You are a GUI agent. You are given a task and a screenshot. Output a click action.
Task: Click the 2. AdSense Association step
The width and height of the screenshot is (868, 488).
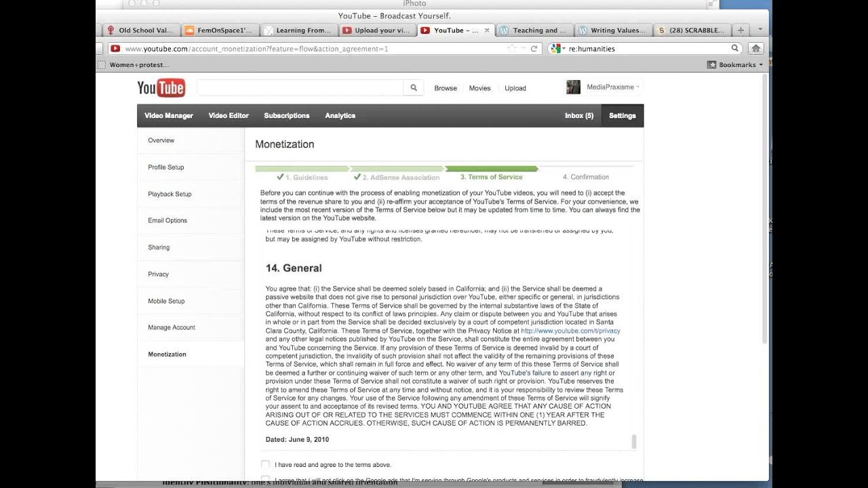point(397,177)
